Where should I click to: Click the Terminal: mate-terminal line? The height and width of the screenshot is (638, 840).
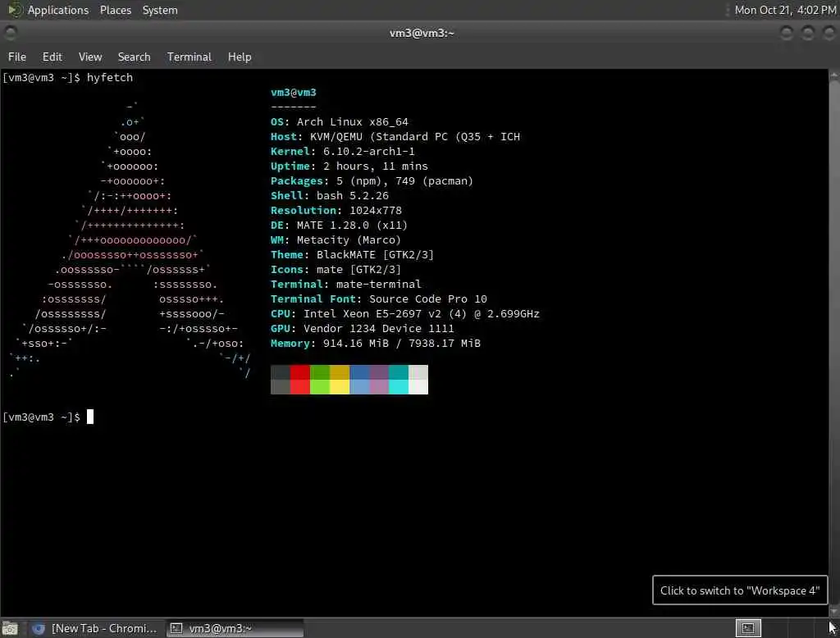pos(346,284)
